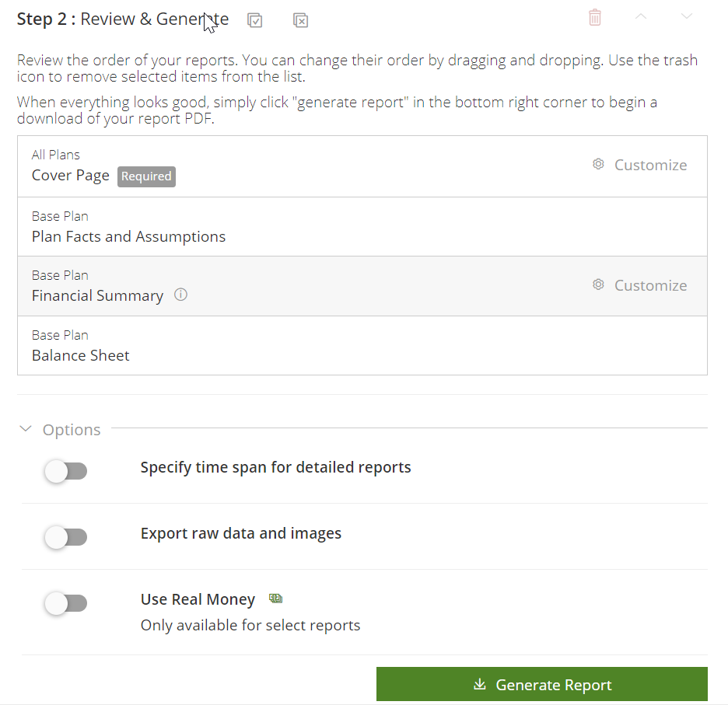Screen dimensions: 728x705
Task: Click the Required badge on Cover Page
Action: (x=146, y=176)
